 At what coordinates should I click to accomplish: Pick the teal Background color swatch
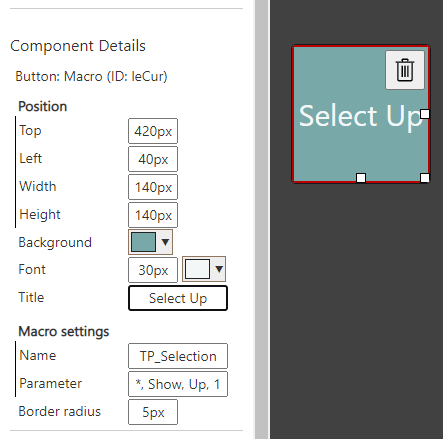143,242
